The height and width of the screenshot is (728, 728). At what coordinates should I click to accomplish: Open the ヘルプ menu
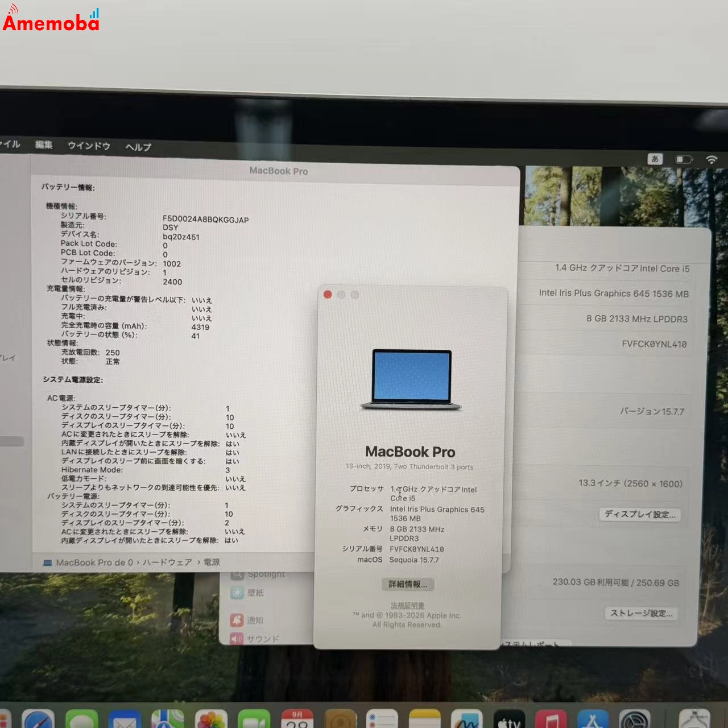tap(139, 147)
